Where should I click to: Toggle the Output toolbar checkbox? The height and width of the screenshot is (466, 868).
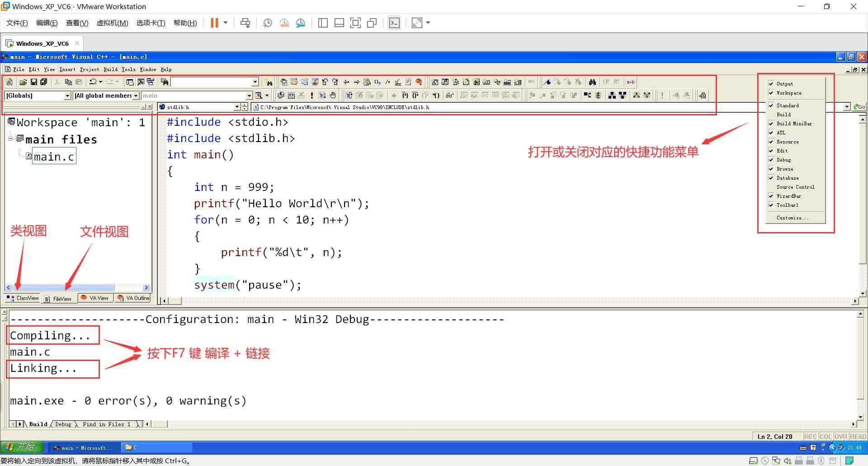click(771, 84)
